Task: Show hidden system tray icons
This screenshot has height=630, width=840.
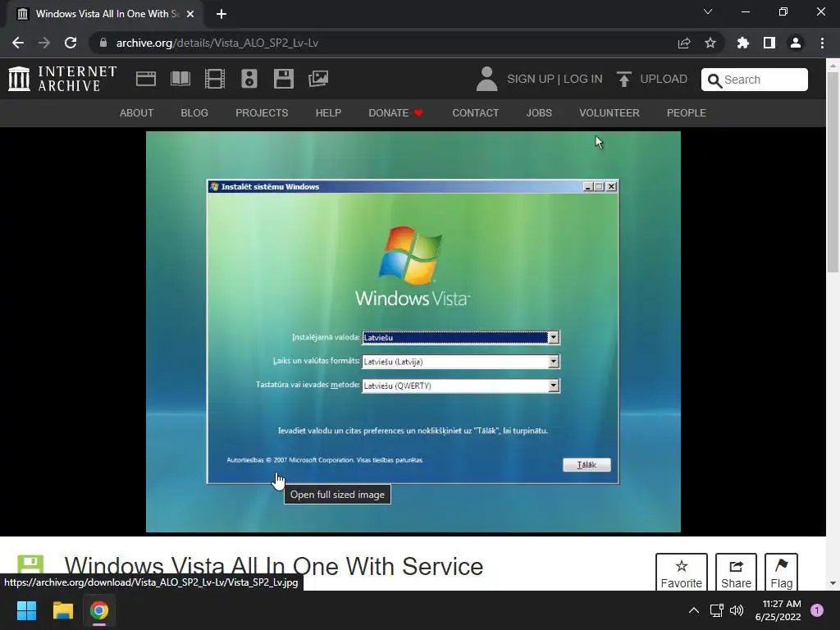Action: pyautogui.click(x=694, y=610)
